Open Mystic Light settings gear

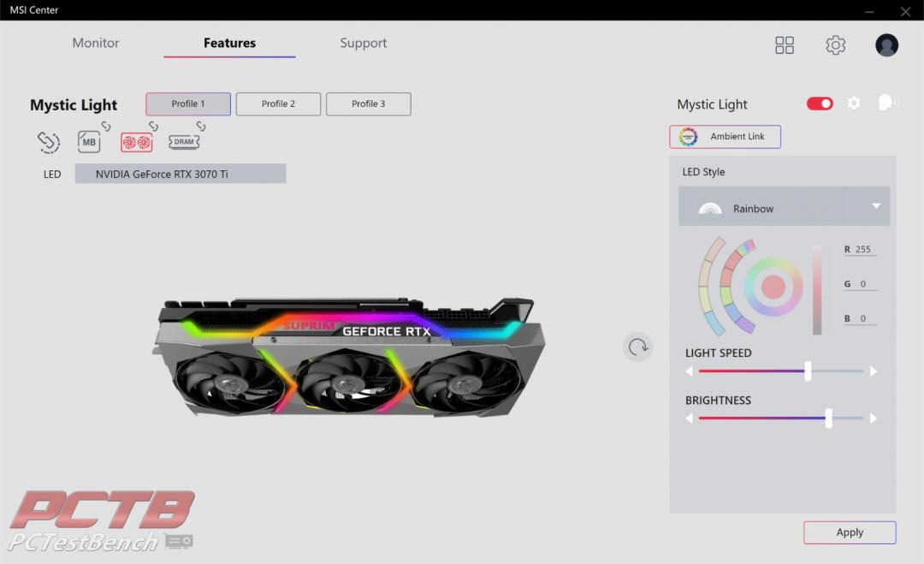pos(854,104)
